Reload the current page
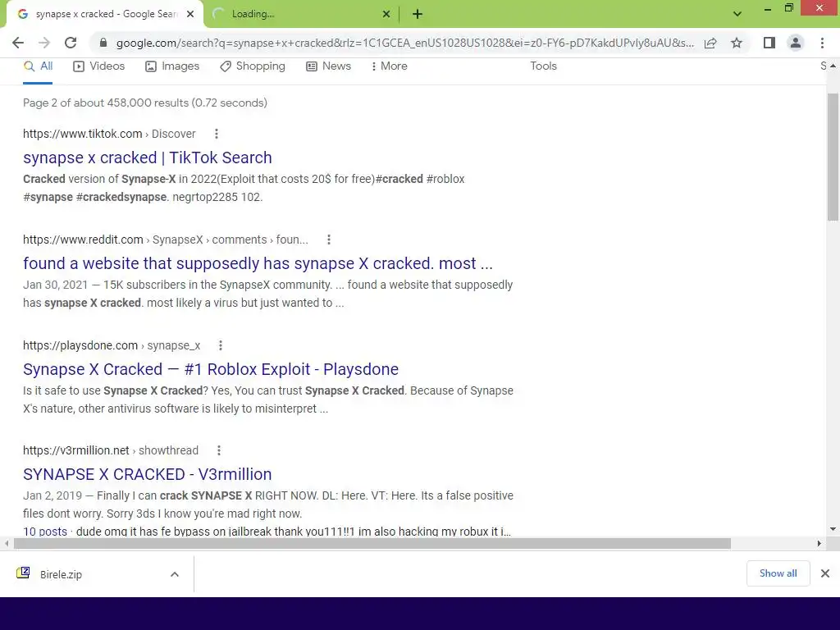 [71, 43]
